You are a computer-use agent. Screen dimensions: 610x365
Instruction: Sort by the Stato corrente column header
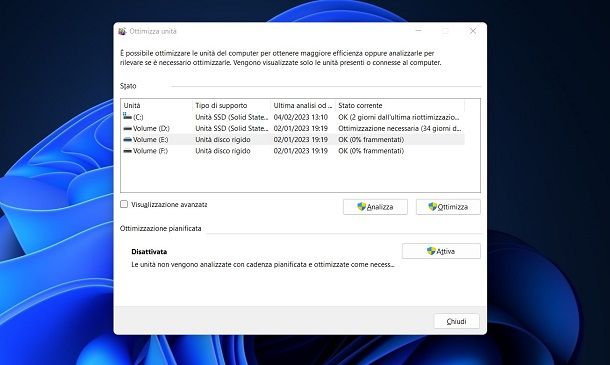400,105
